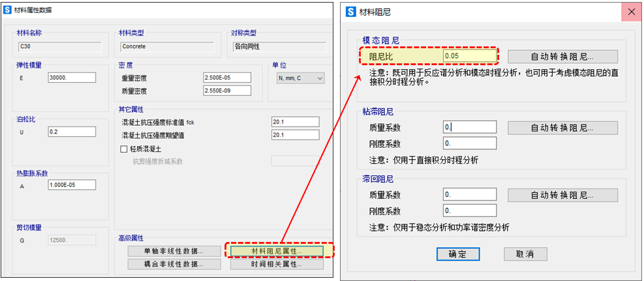Click 自动转换阻尼 button for 粘滞阻尼

[x=562, y=128]
